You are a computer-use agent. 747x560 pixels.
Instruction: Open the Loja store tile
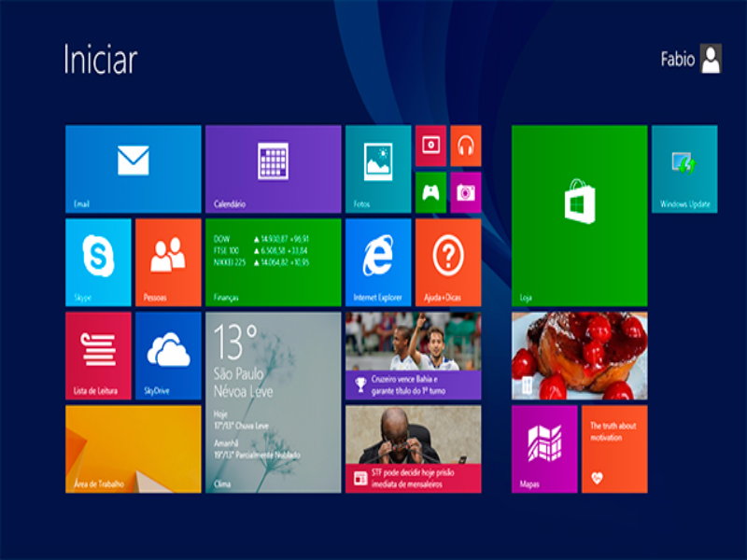point(580,216)
